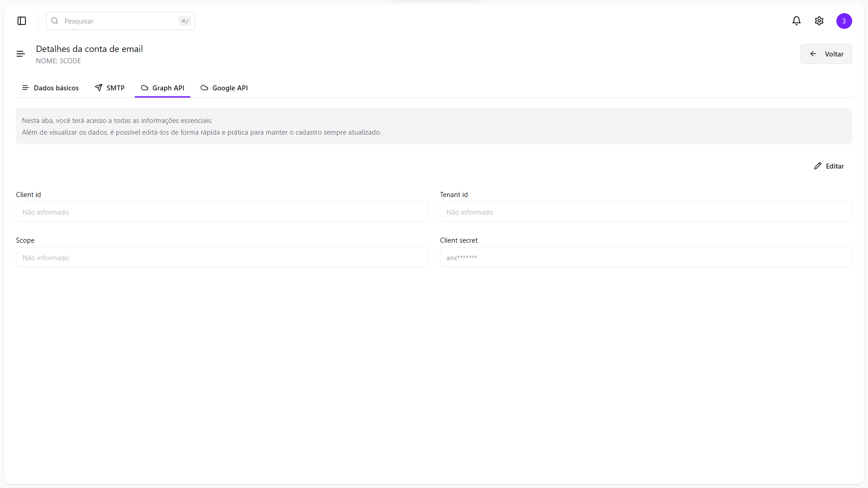Click the paper plane SMTP icon
868x488 pixels.
99,88
